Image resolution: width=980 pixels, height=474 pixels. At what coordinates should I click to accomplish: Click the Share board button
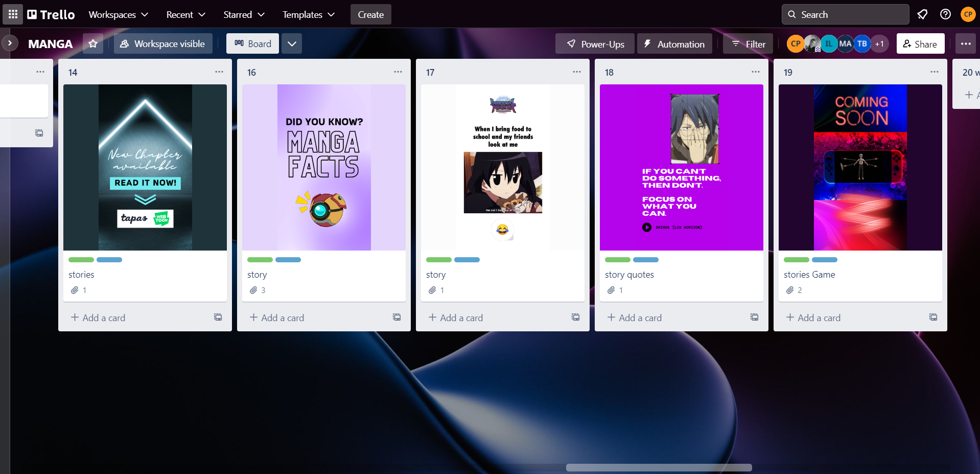pyautogui.click(x=920, y=43)
